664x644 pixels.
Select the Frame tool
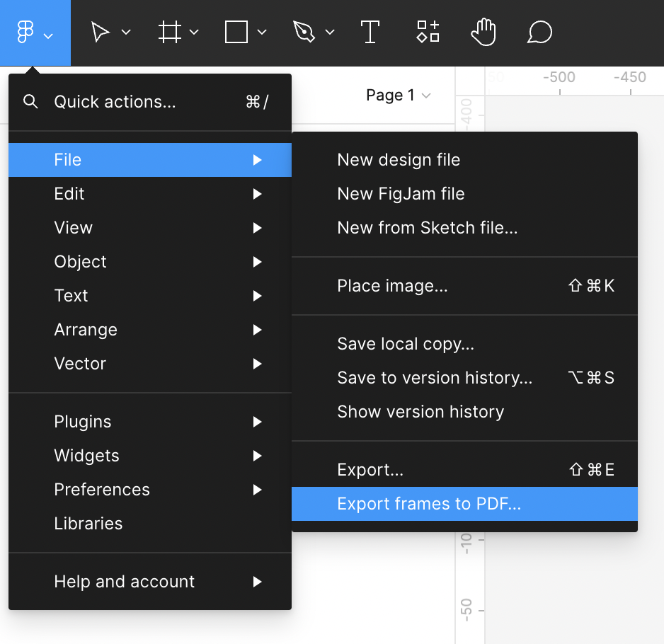pyautogui.click(x=169, y=32)
